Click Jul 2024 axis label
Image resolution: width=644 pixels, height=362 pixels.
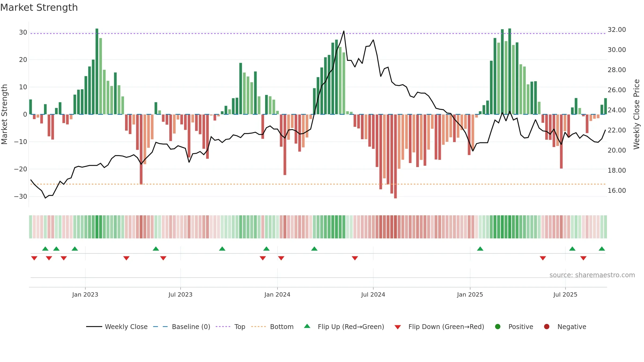pos(373,295)
